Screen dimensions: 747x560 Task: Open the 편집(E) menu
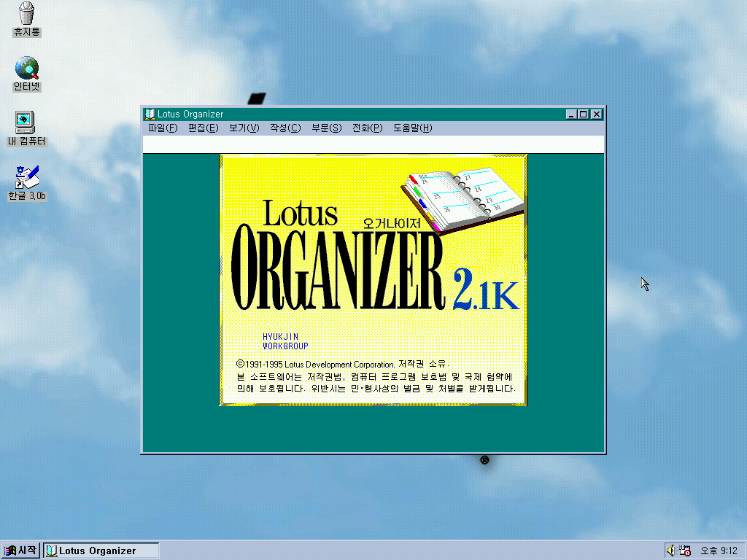point(203,128)
